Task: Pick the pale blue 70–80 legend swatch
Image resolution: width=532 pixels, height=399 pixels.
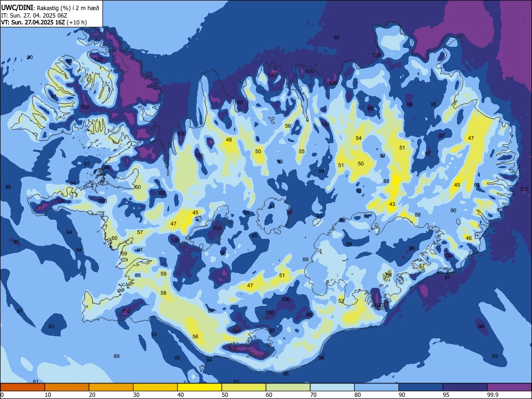Action: [332, 387]
